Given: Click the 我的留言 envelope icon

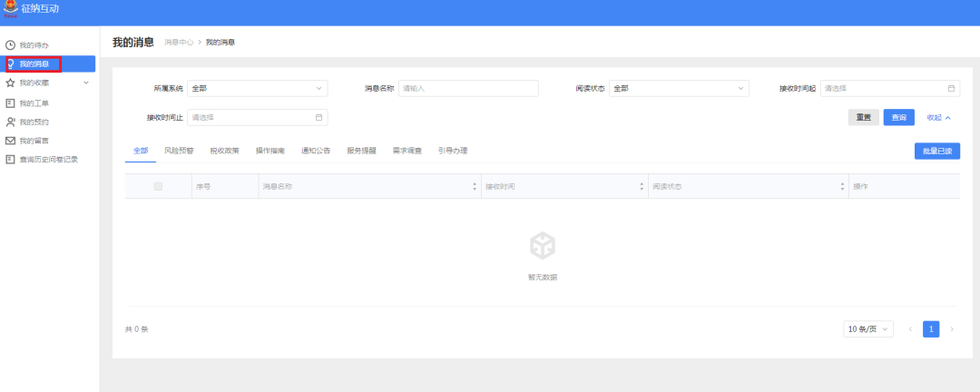Looking at the screenshot, I should tap(11, 141).
